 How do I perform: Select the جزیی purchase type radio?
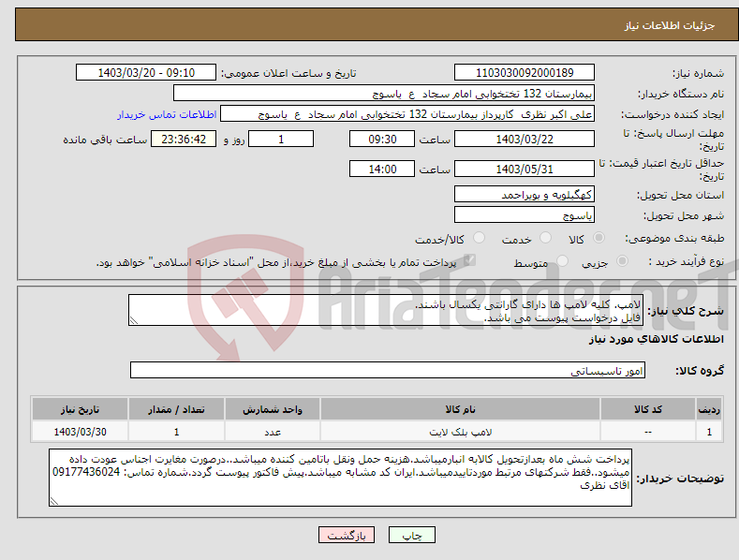coord(622,260)
